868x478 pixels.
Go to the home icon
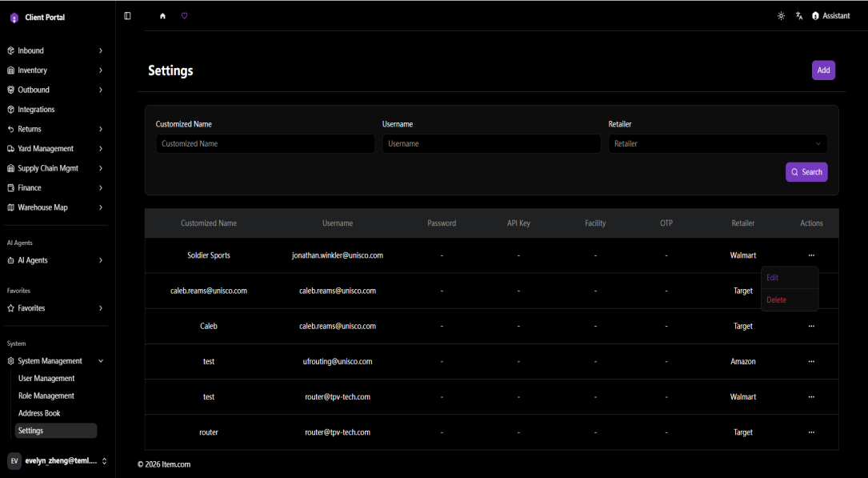tap(162, 16)
